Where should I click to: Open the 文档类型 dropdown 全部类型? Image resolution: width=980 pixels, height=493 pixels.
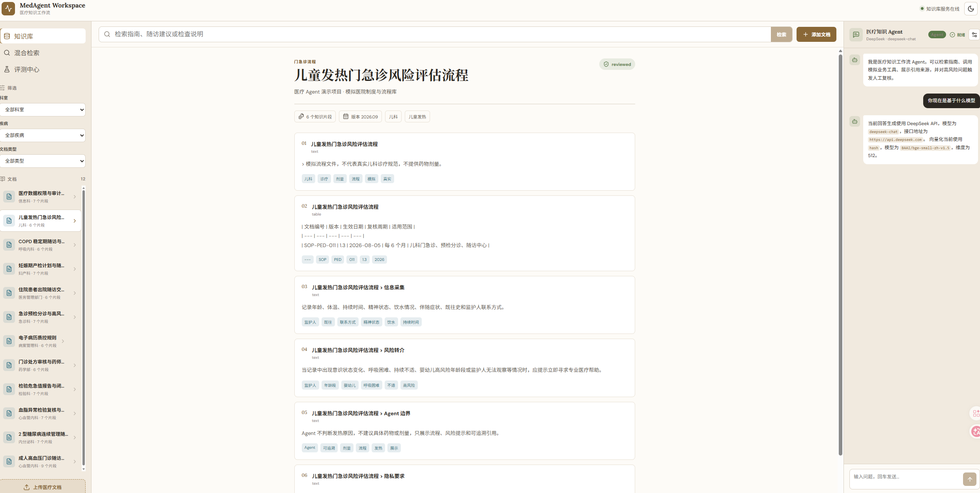(x=43, y=161)
